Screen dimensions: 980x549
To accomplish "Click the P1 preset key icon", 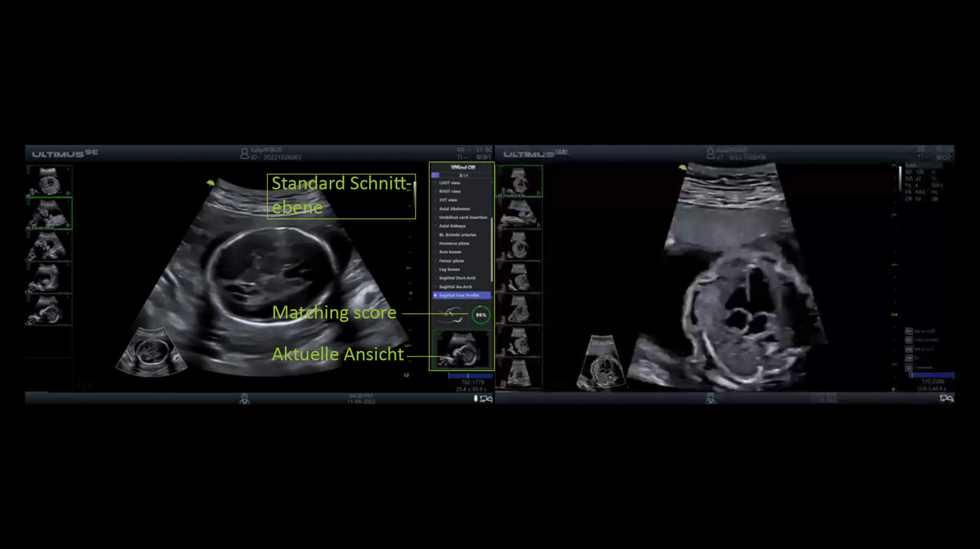I will click(908, 331).
